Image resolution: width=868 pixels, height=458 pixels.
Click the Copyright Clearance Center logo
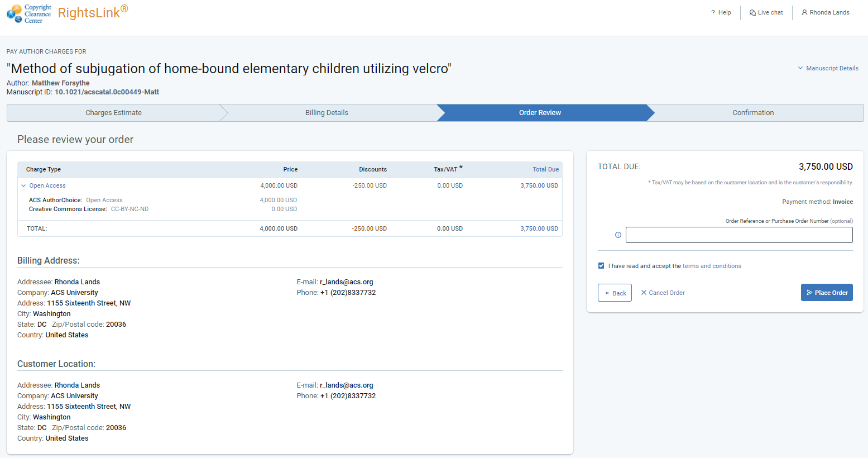pos(29,13)
